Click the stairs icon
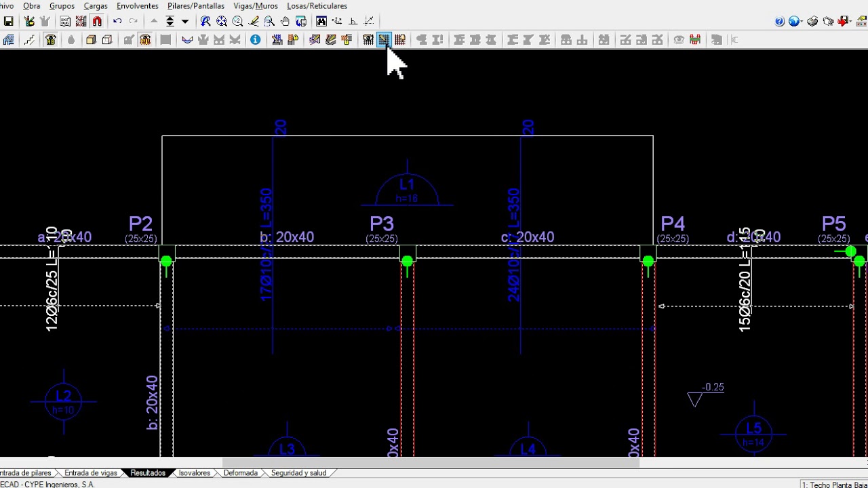868x488 pixels. coord(29,40)
